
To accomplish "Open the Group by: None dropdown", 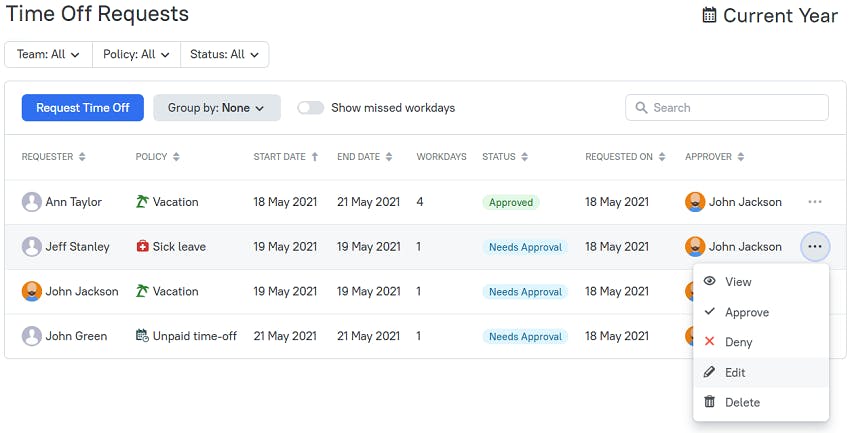I will [217, 108].
